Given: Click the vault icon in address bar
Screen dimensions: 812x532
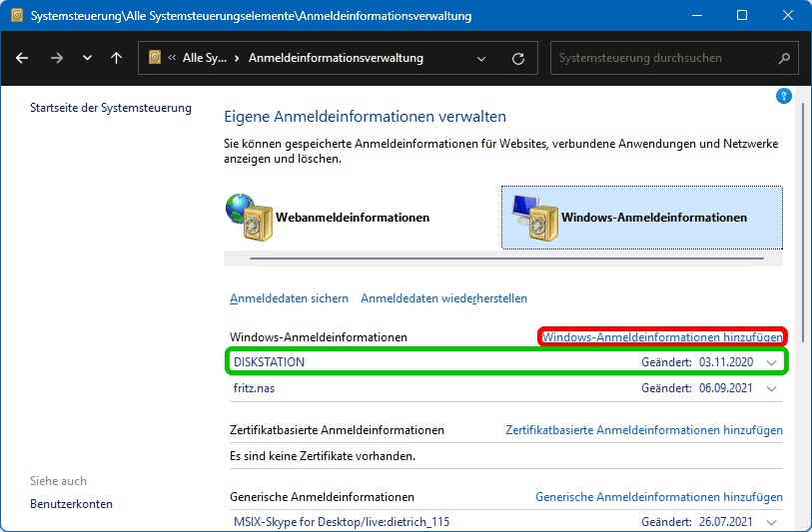Looking at the screenshot, I should (155, 58).
